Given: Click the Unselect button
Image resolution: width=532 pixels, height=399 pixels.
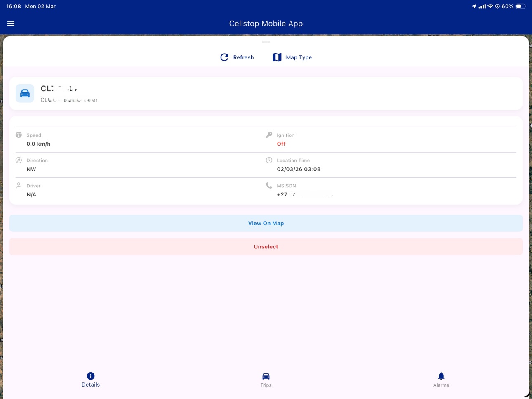Looking at the screenshot, I should [x=266, y=247].
